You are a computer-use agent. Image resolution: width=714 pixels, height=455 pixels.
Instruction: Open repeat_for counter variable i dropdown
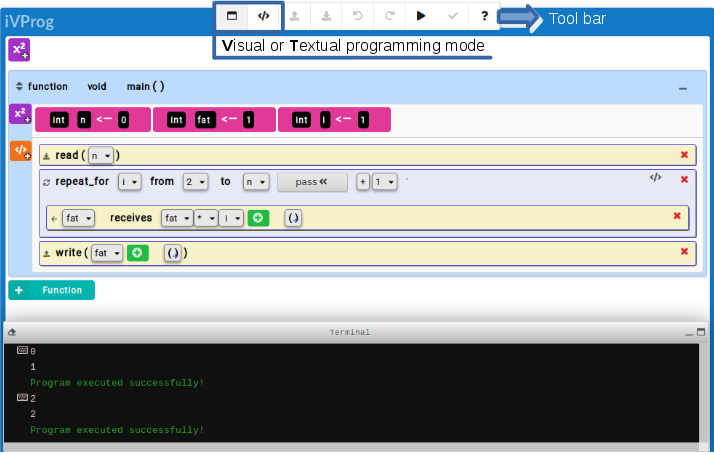(x=129, y=182)
